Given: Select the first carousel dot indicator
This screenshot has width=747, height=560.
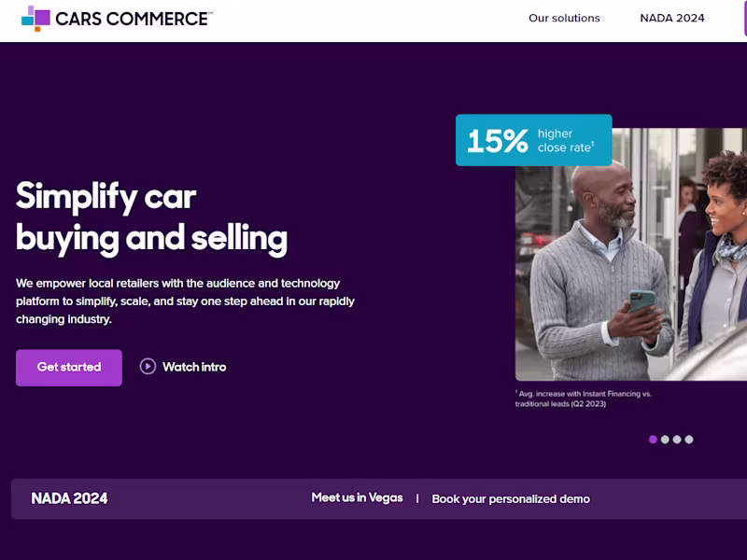Looking at the screenshot, I should 653,440.
